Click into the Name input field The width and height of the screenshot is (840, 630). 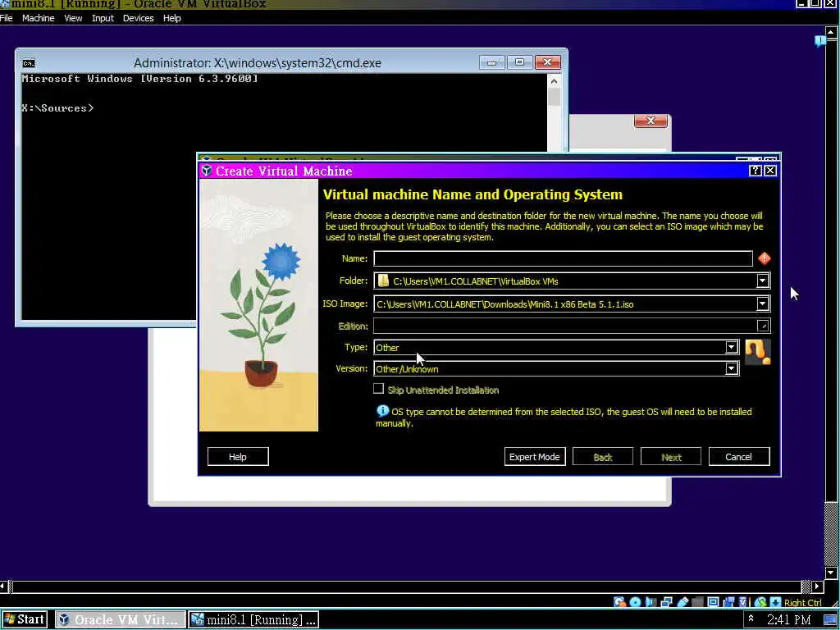click(563, 258)
